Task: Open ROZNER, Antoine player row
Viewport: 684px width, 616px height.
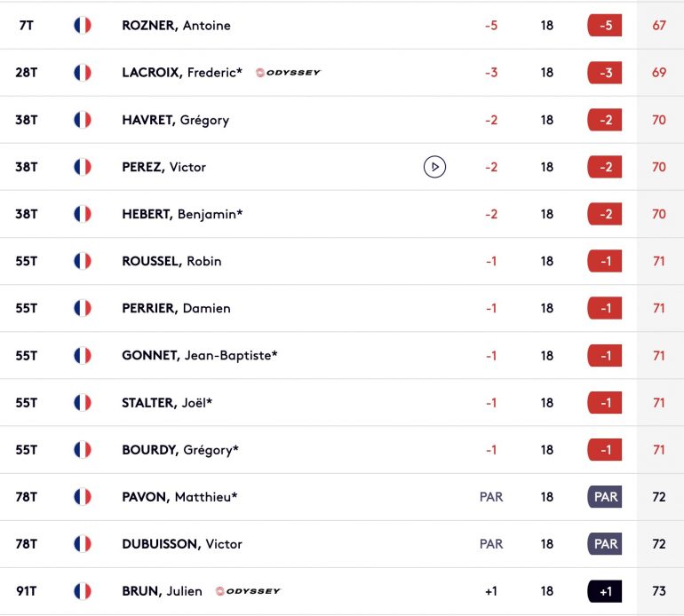Action: coord(342,25)
